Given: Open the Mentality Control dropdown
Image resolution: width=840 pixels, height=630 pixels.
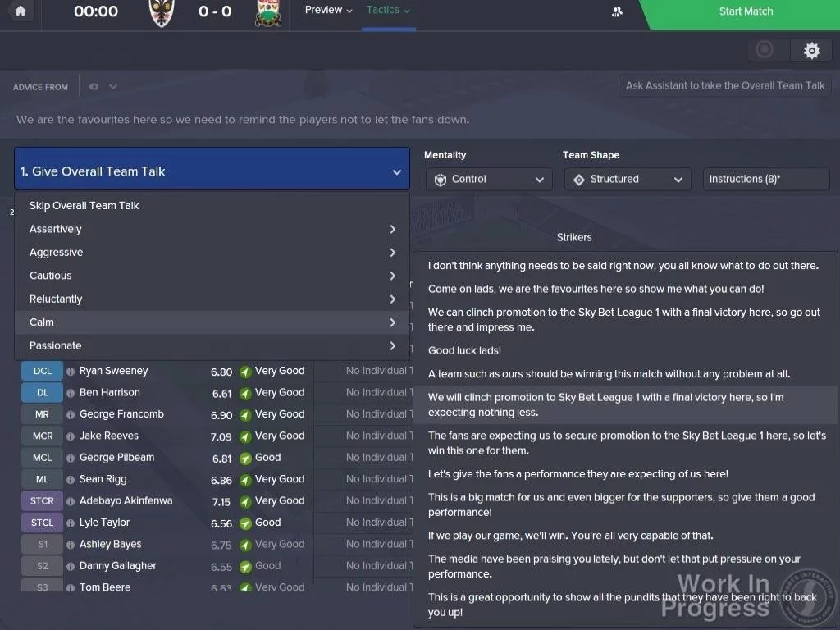Looking at the screenshot, I should click(x=488, y=180).
